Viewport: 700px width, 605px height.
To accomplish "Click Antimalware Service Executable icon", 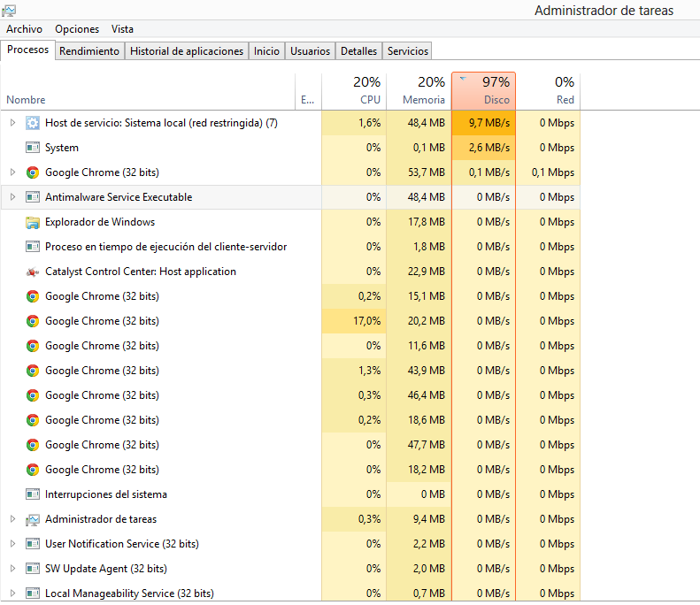I will coord(33,197).
